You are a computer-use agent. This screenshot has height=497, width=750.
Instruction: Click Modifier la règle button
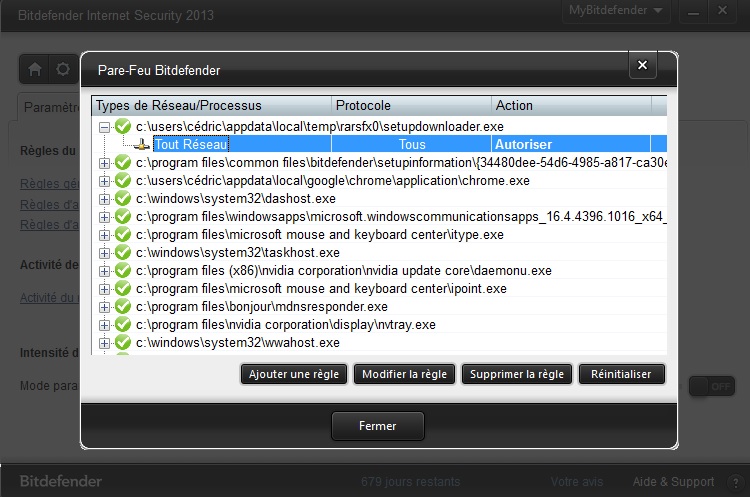point(404,374)
